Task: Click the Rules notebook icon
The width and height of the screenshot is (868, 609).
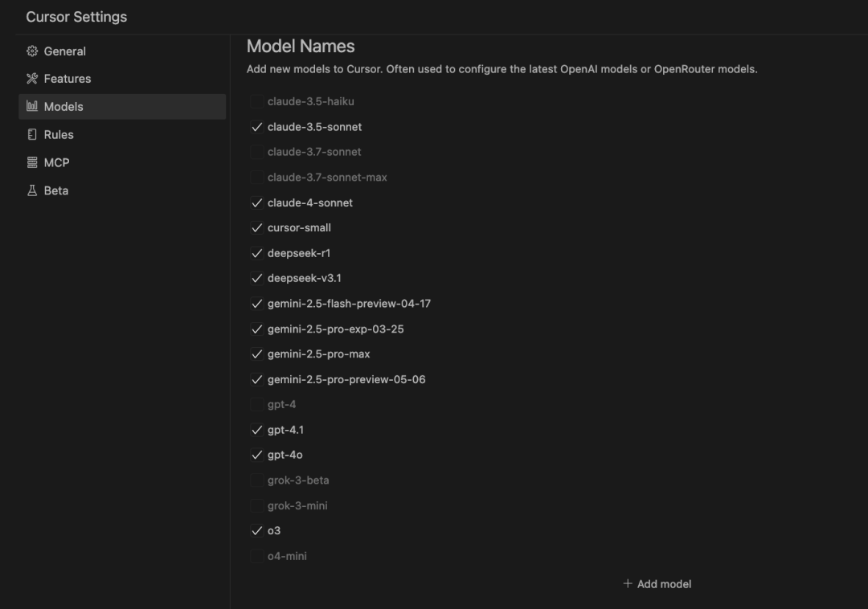Action: tap(32, 134)
